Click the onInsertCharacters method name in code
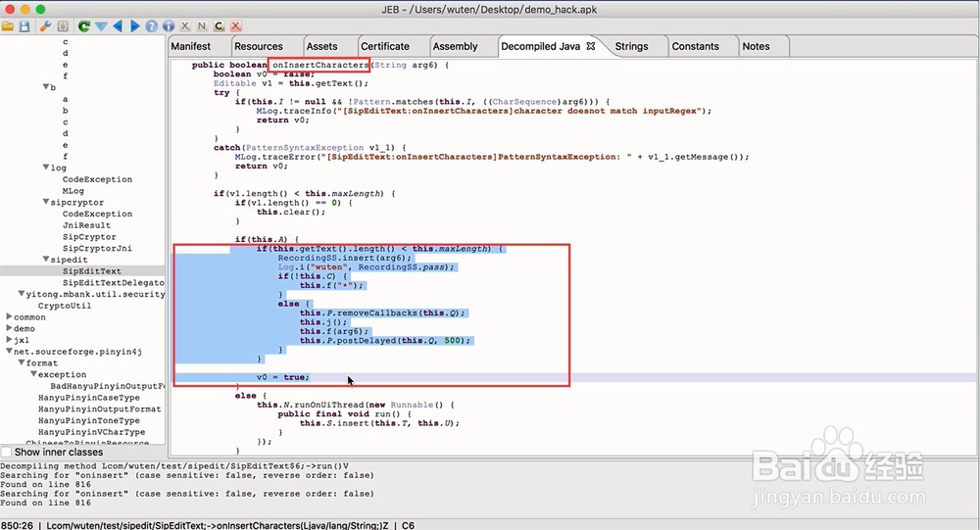This screenshot has height=530, width=980. click(320, 65)
